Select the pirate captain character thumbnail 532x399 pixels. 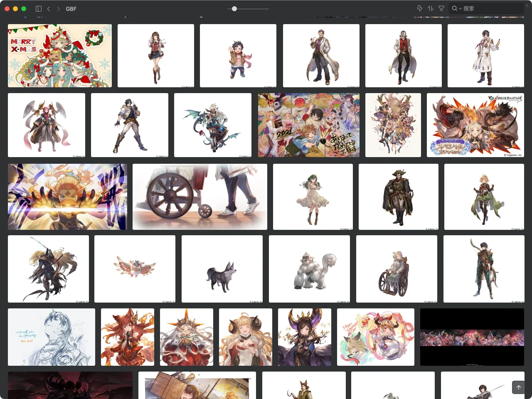(399, 197)
